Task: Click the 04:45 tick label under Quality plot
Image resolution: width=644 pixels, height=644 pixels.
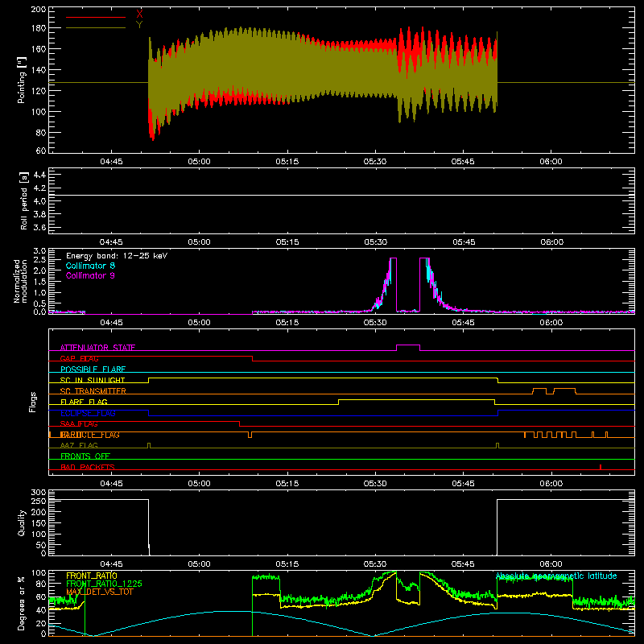Action: pos(111,564)
